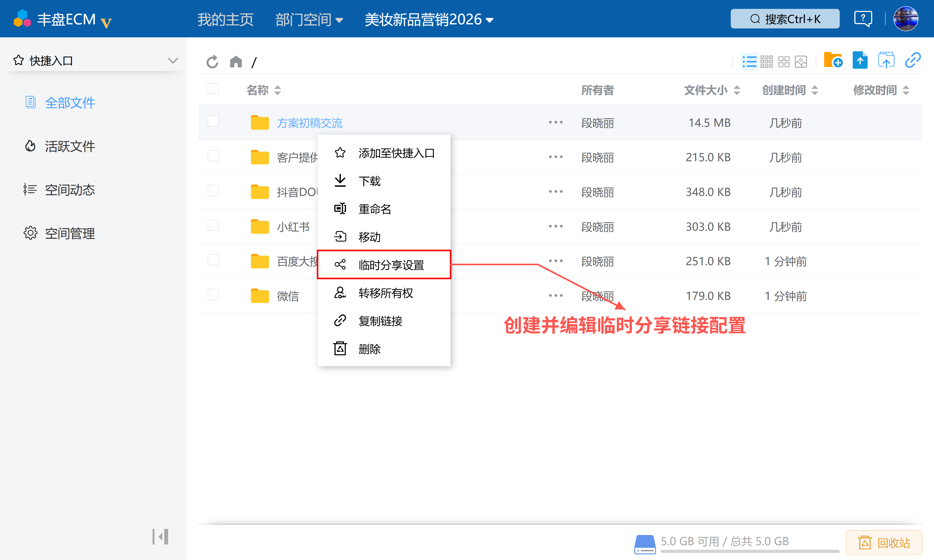
Task: Select 转移所有权 in the context menu
Action: 384,293
